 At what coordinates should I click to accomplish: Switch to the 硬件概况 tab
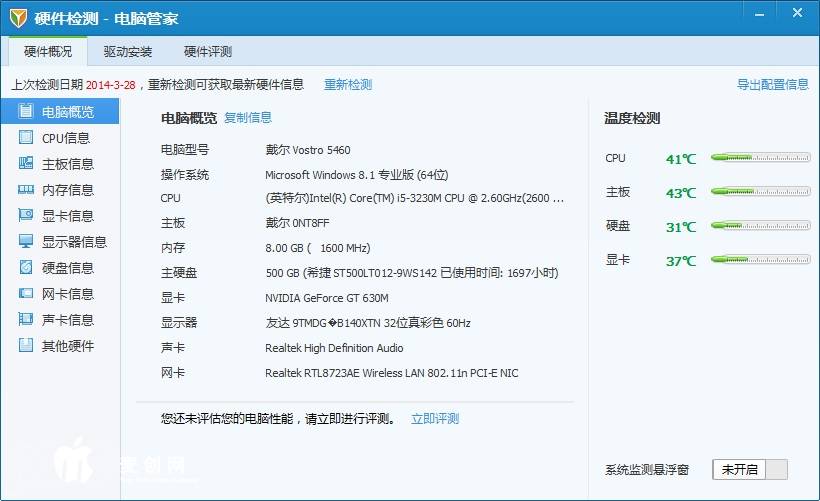tap(48, 51)
